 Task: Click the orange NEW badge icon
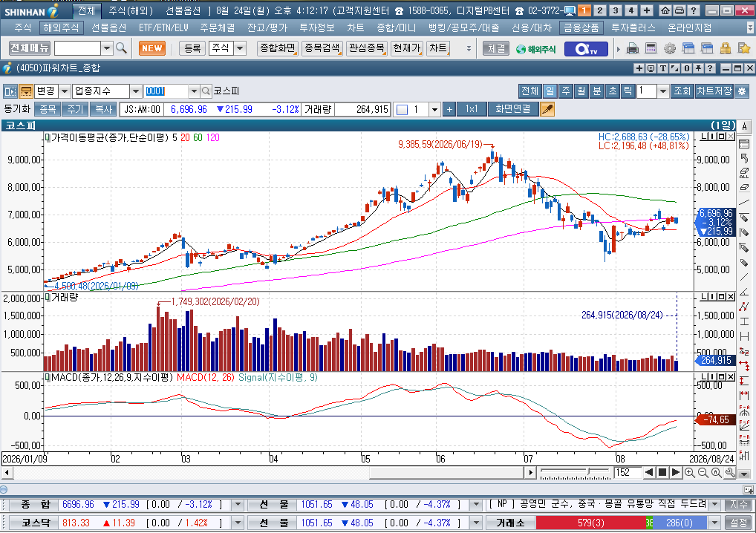(x=152, y=48)
